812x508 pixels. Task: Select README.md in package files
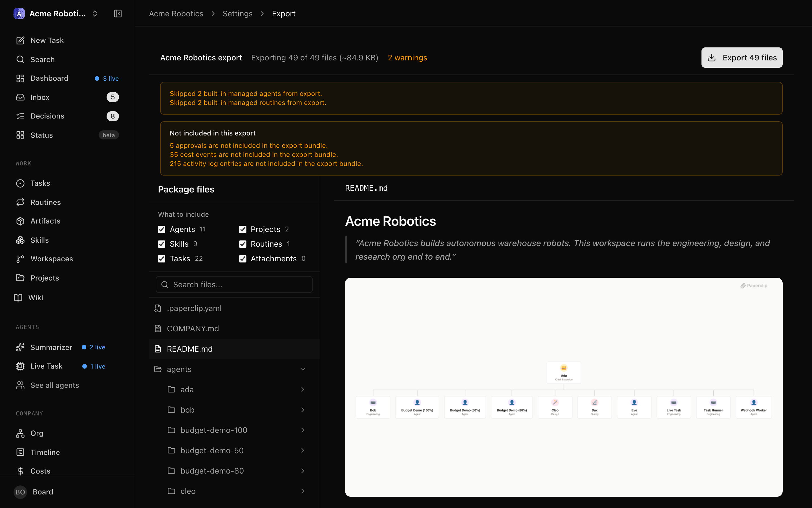point(234,349)
